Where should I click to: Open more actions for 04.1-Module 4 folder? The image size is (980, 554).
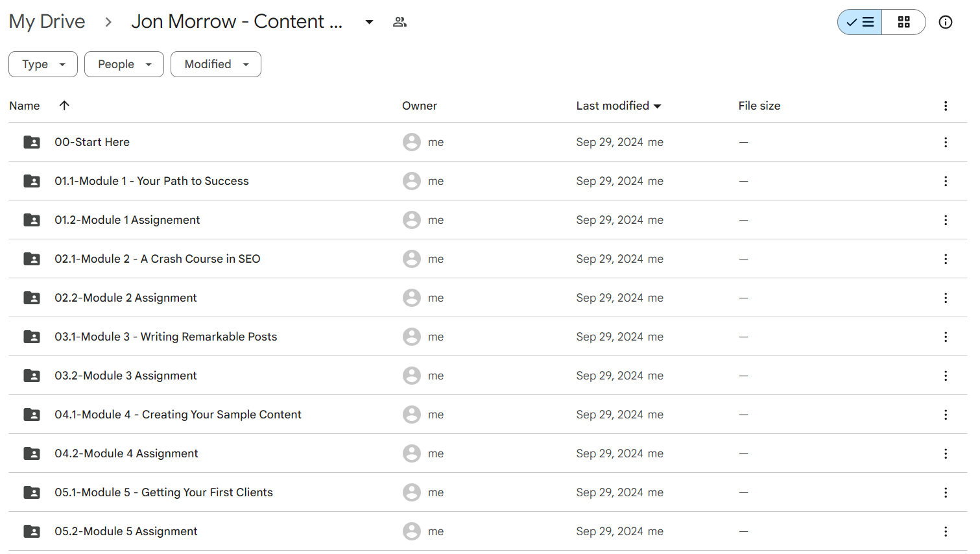(946, 415)
